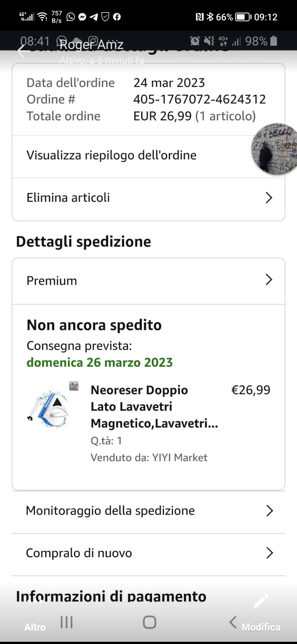Screen dimensions: 297x644
Task: Tap the Roger Amz contact name
Action: click(92, 45)
